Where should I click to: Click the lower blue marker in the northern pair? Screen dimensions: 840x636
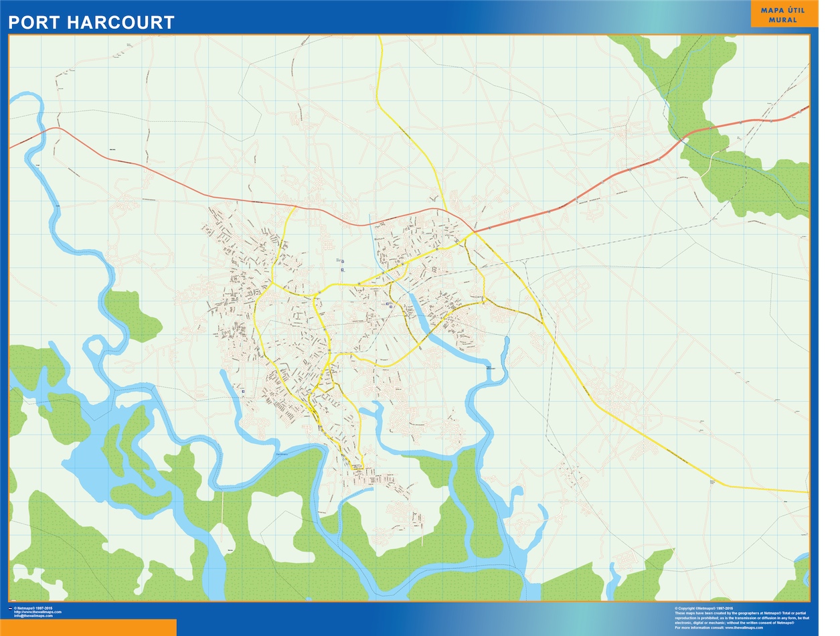click(x=341, y=269)
